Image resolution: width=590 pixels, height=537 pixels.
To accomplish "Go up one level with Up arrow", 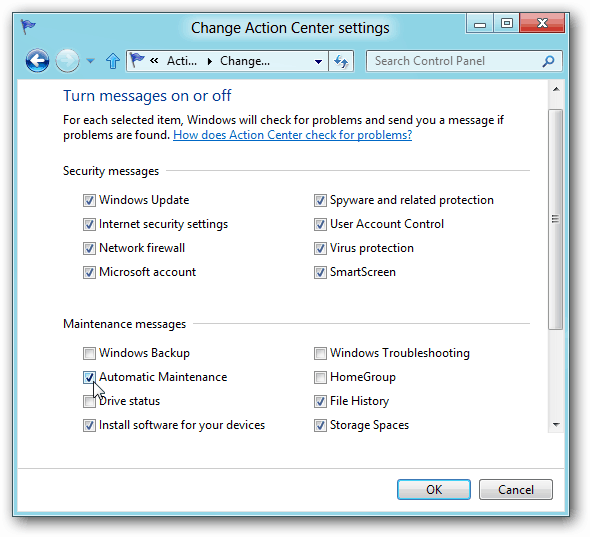I will (x=113, y=61).
